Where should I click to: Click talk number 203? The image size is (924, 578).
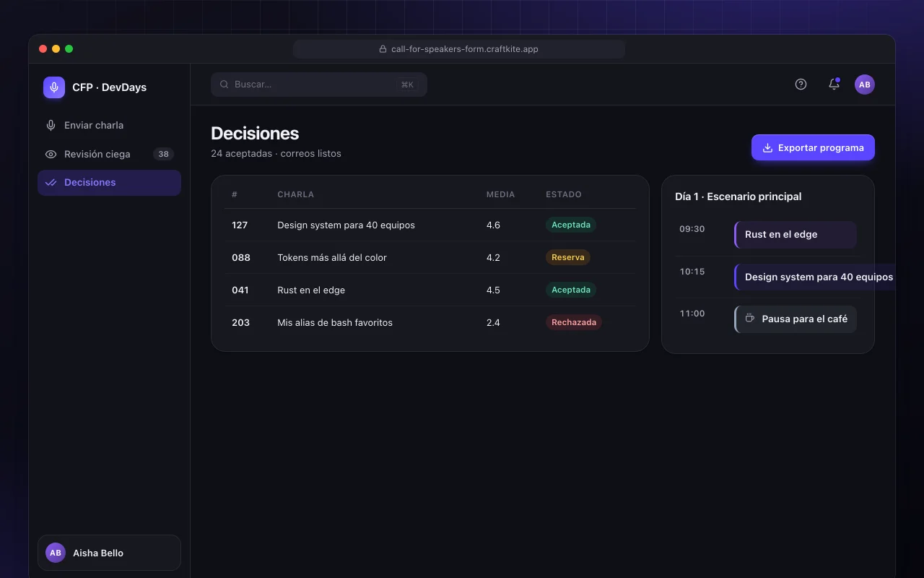click(240, 322)
